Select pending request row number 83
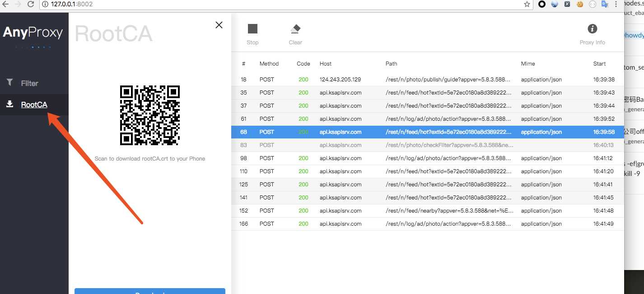Viewport: 644px width, 294px height. 427,145
